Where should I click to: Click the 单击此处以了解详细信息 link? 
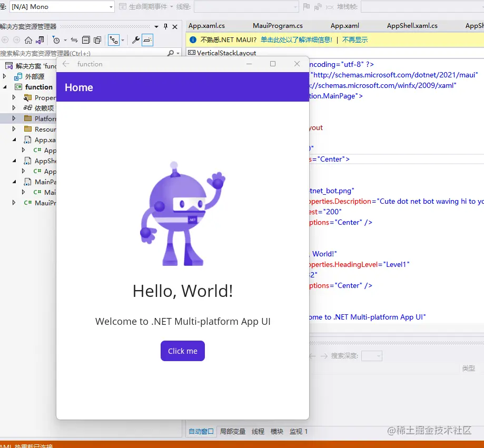pyautogui.click(x=297, y=39)
